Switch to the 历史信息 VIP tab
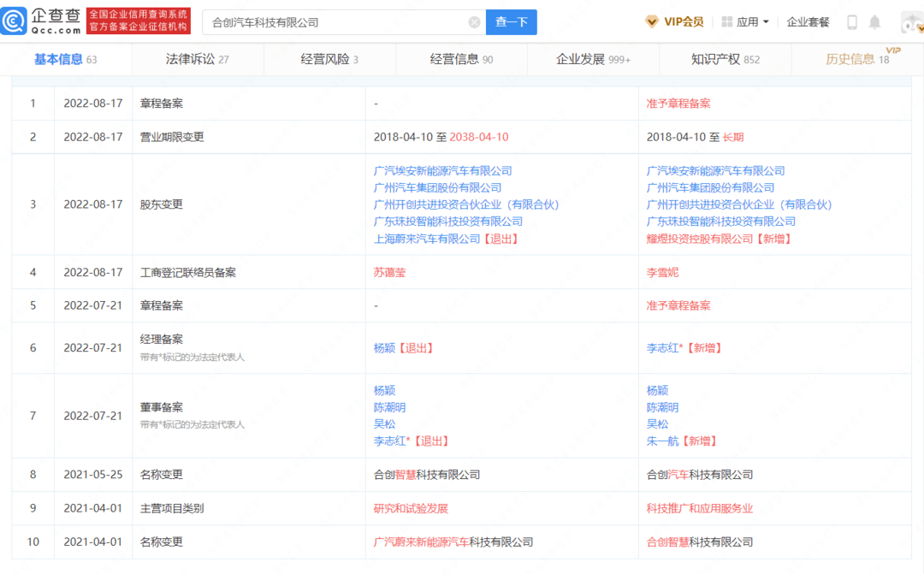 pyautogui.click(x=857, y=59)
